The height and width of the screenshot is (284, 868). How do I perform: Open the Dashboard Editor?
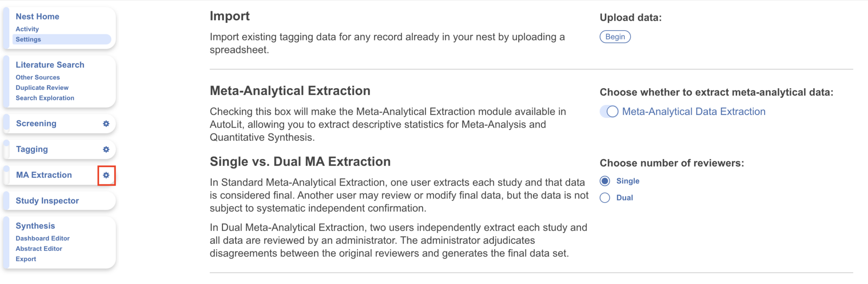click(42, 238)
